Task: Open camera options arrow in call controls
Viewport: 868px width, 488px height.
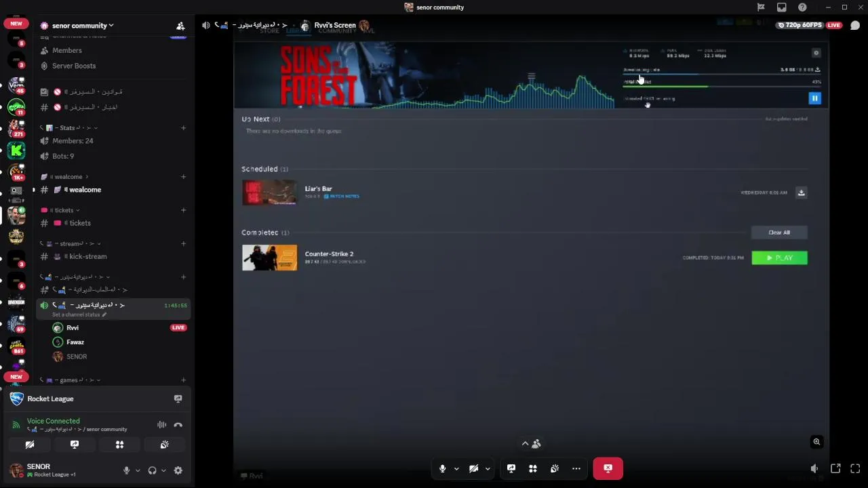Action: [488, 468]
